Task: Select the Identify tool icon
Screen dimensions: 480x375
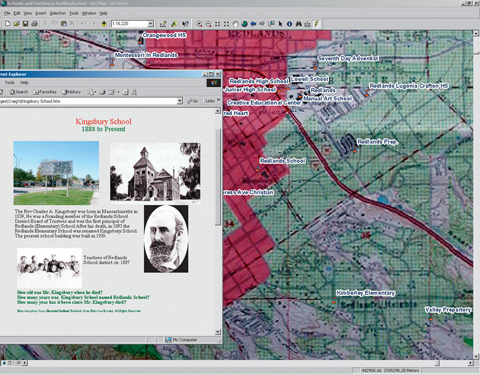Action: [289, 24]
